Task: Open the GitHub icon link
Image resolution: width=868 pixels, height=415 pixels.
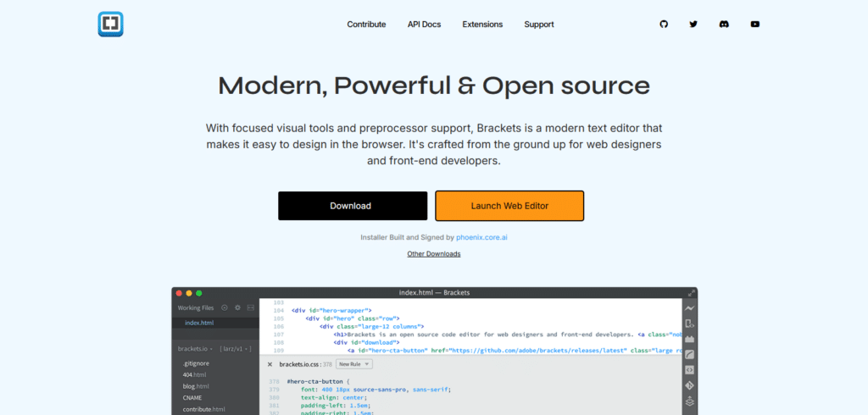Action: [664, 25]
